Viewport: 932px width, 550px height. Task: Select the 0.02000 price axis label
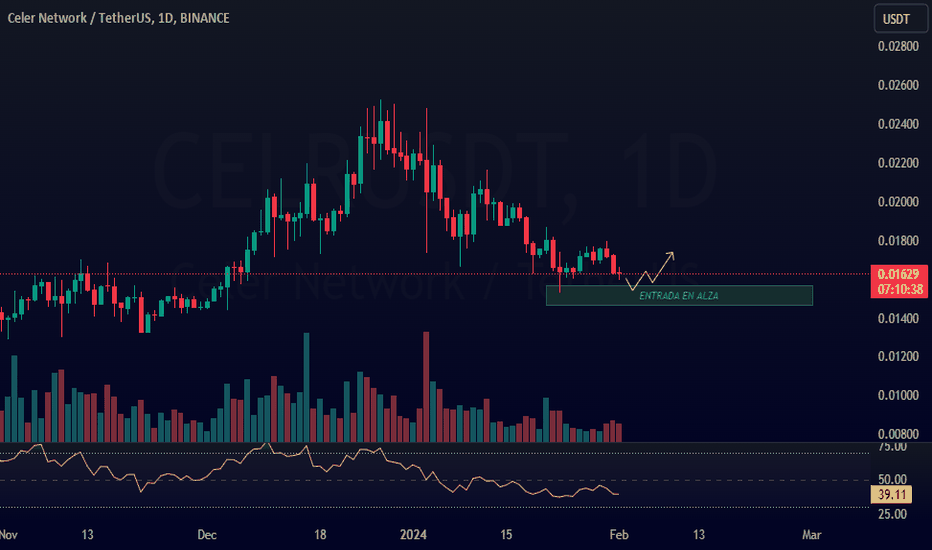[898, 202]
